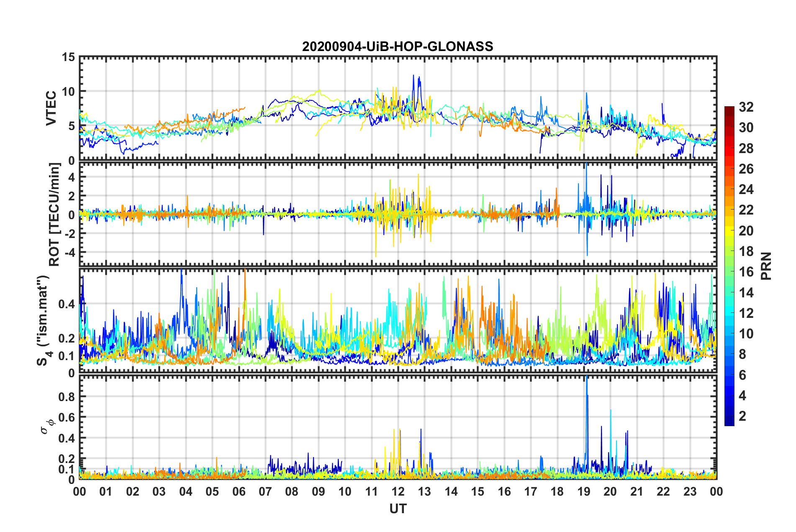This screenshot has height=532, width=796.
Task: Click the UT x-axis label
Action: [398, 509]
